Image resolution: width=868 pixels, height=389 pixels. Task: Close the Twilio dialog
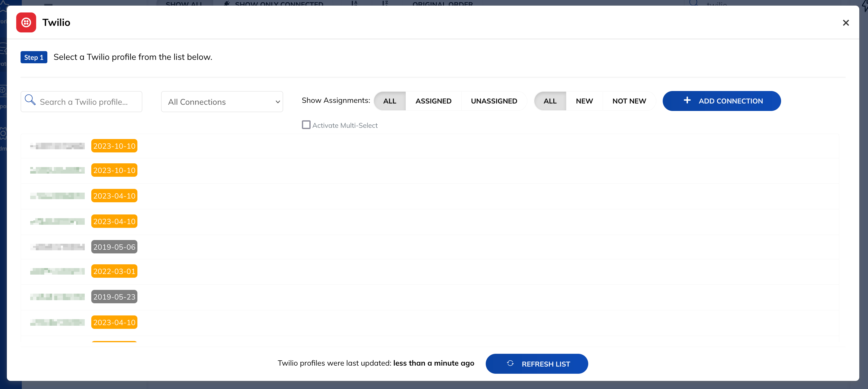(846, 22)
